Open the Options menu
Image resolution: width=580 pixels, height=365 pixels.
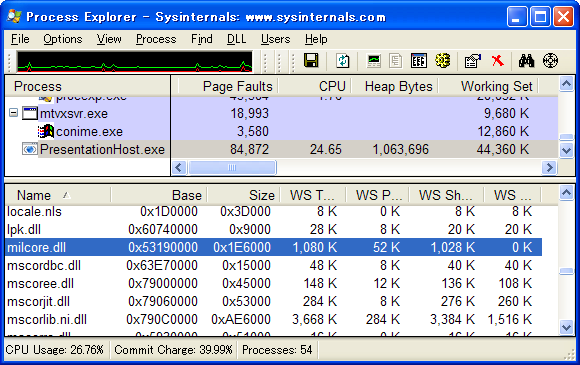(63, 39)
